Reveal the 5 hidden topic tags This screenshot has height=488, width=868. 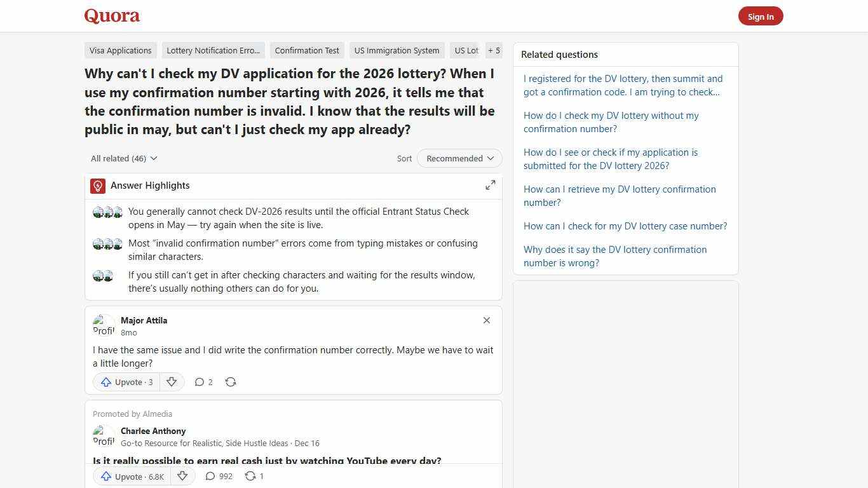[x=494, y=50]
